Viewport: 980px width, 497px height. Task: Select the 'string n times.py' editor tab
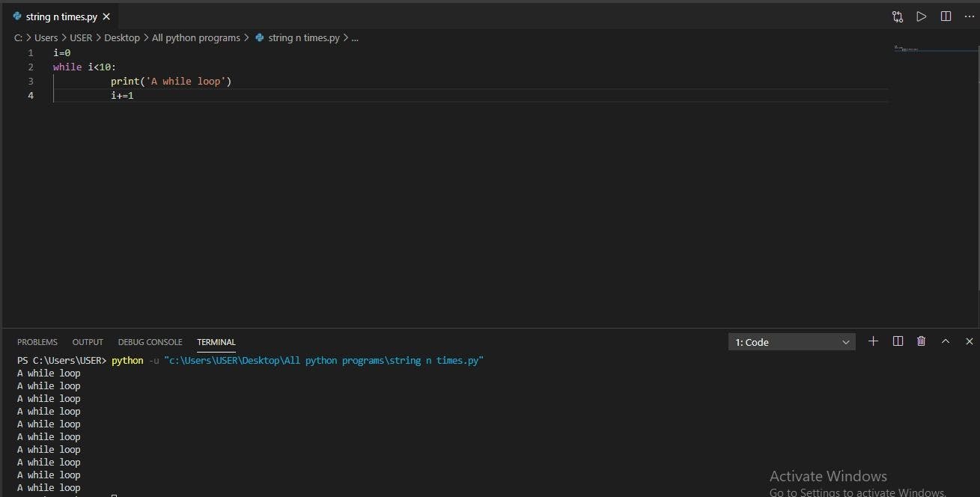tap(61, 16)
